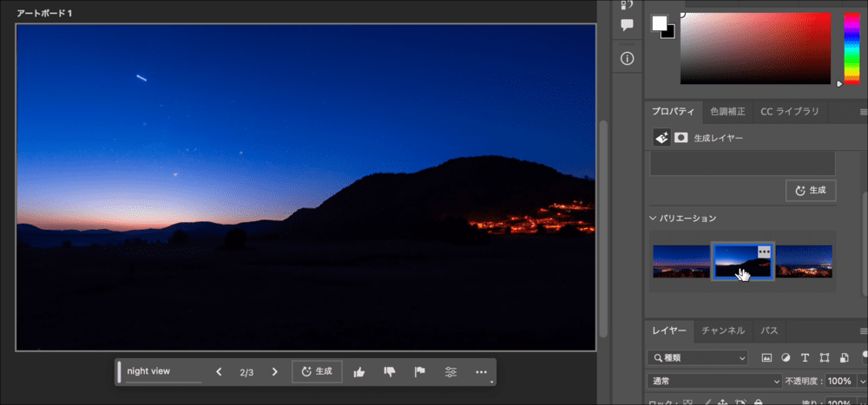
Task: Click the prompt text box in properties
Action: [742, 164]
